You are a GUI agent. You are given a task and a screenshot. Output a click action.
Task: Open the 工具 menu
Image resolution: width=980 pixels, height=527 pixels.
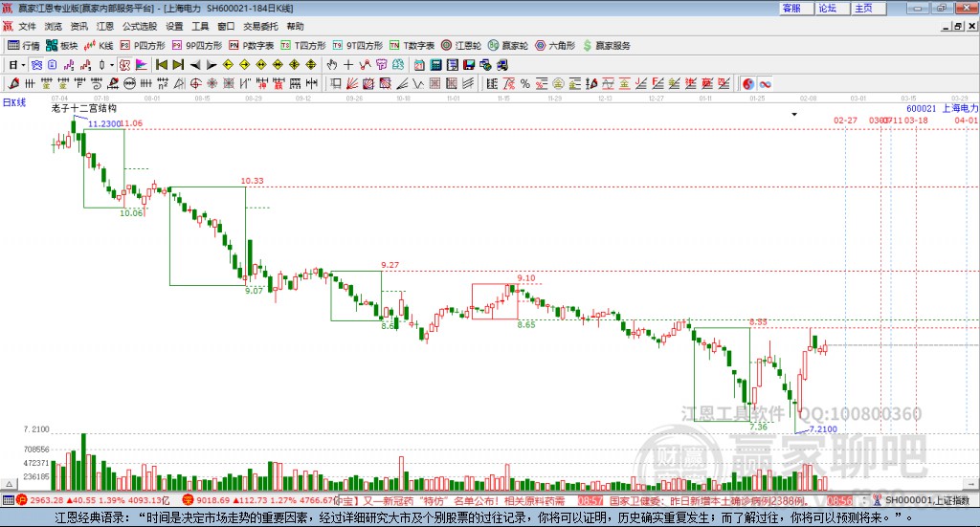(200, 26)
